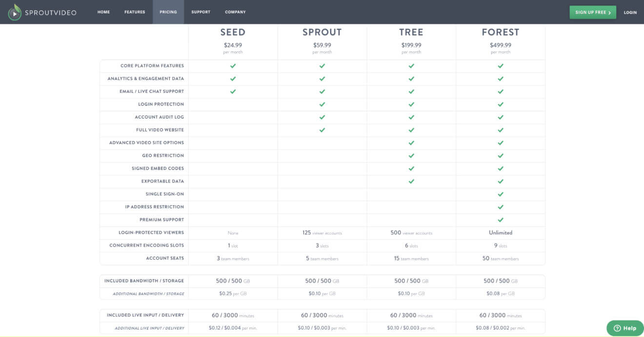Click the FOREST plan heading

[501, 32]
